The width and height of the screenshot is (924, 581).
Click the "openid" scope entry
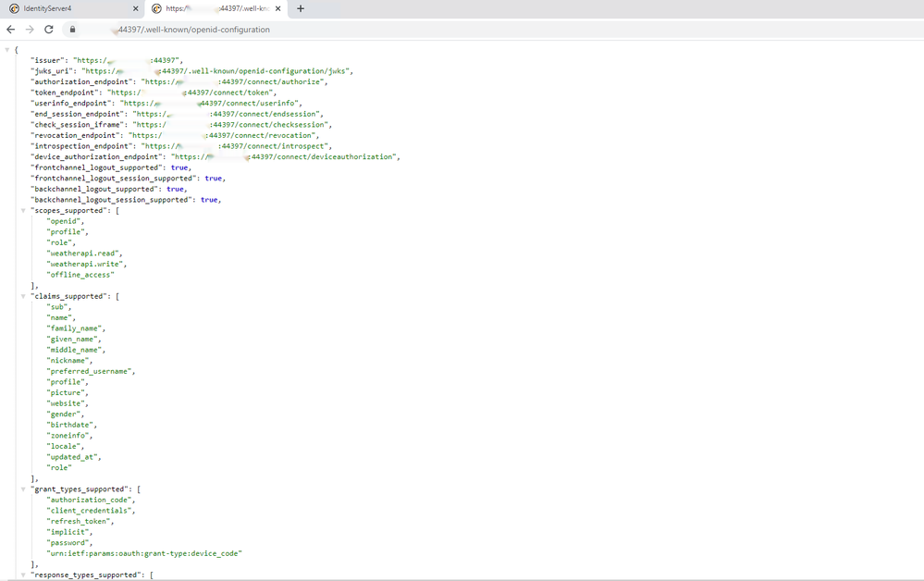point(64,221)
